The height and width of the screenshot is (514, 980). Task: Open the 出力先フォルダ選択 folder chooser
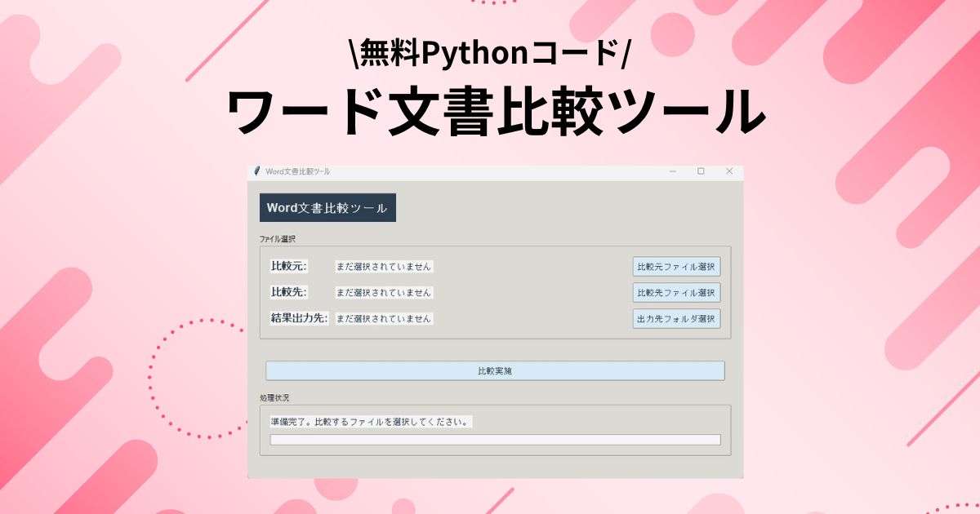click(676, 318)
